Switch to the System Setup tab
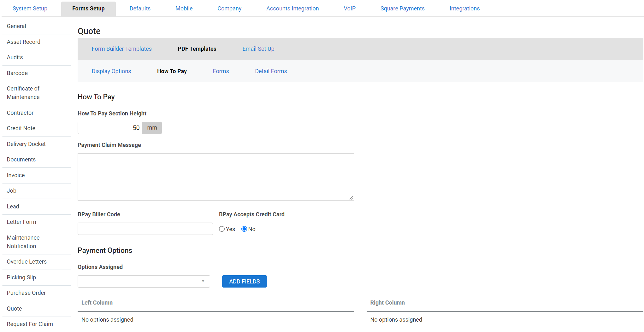644x332 pixels. (x=30, y=9)
